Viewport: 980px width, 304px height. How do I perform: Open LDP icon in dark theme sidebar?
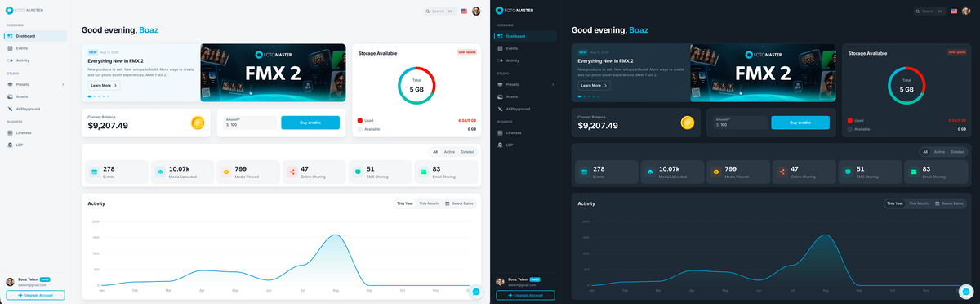coord(500,145)
